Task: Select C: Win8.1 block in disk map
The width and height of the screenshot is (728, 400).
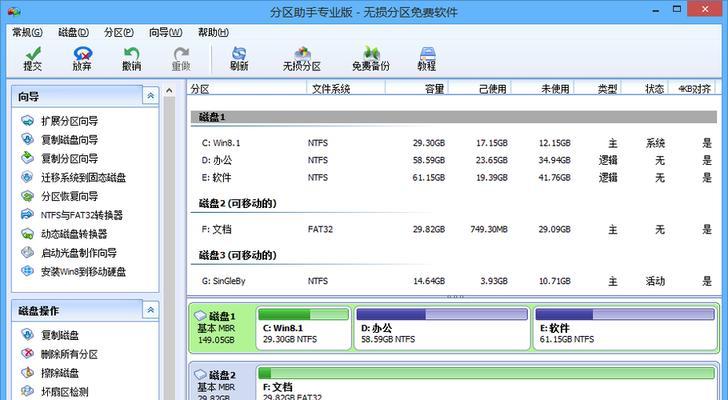Action: click(x=304, y=328)
